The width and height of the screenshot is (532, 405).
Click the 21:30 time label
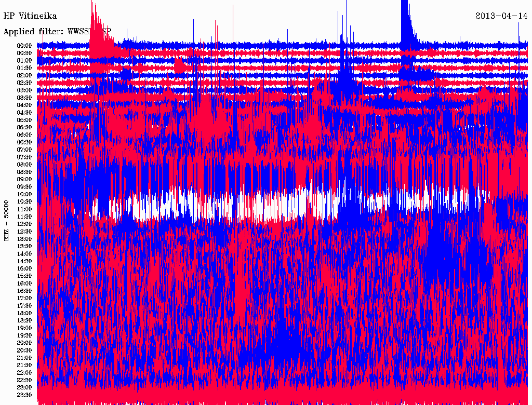(x=24, y=366)
